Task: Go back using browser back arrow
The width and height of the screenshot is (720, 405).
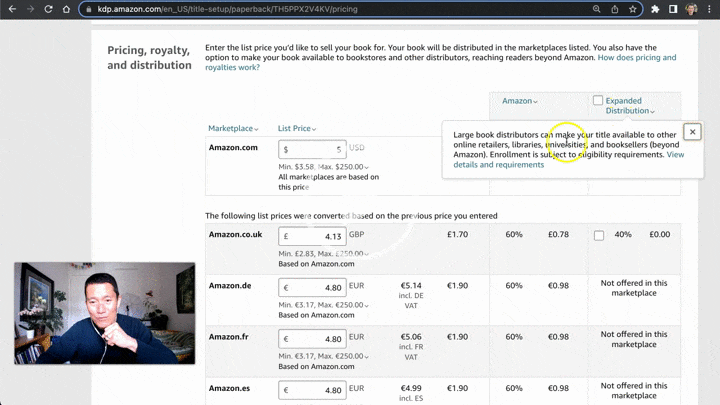Action: (x=12, y=9)
